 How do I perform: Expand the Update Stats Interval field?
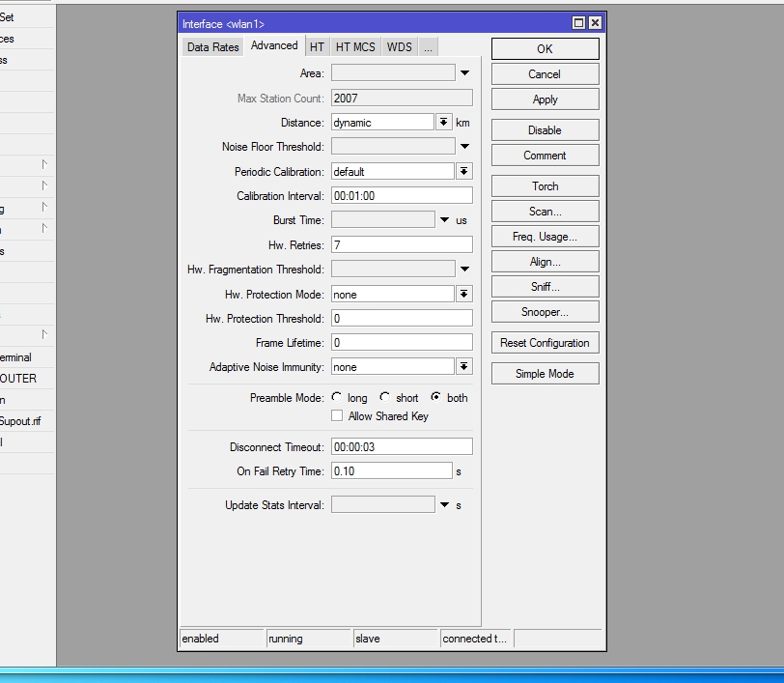coord(445,505)
